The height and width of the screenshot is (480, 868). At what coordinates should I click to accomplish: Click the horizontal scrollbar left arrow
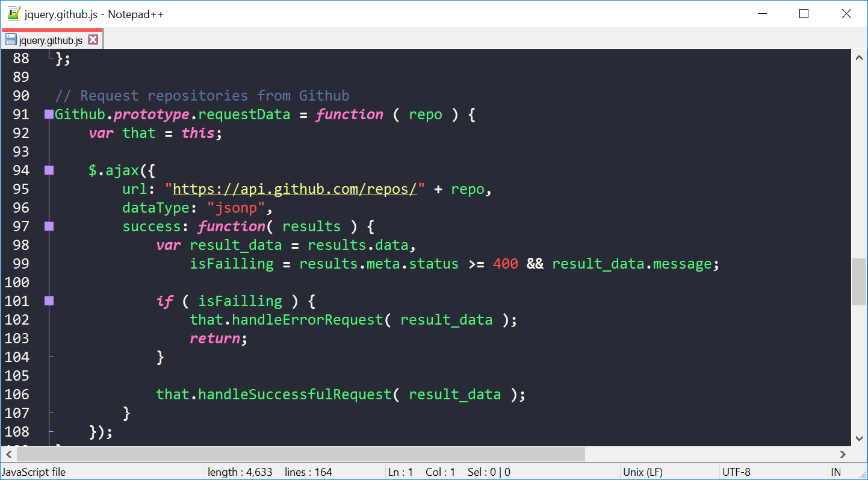(8, 455)
